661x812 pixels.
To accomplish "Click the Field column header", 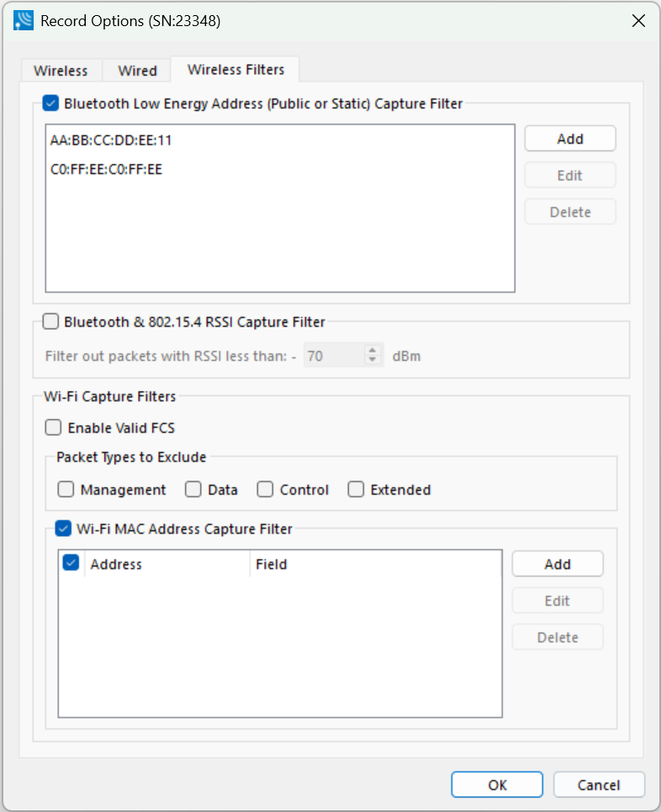I will point(376,564).
